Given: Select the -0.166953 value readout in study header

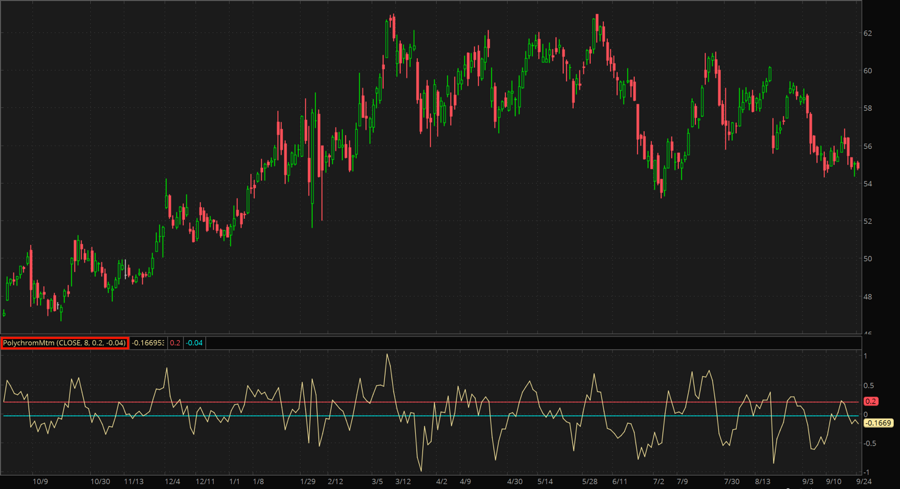Looking at the screenshot, I should click(x=149, y=343).
